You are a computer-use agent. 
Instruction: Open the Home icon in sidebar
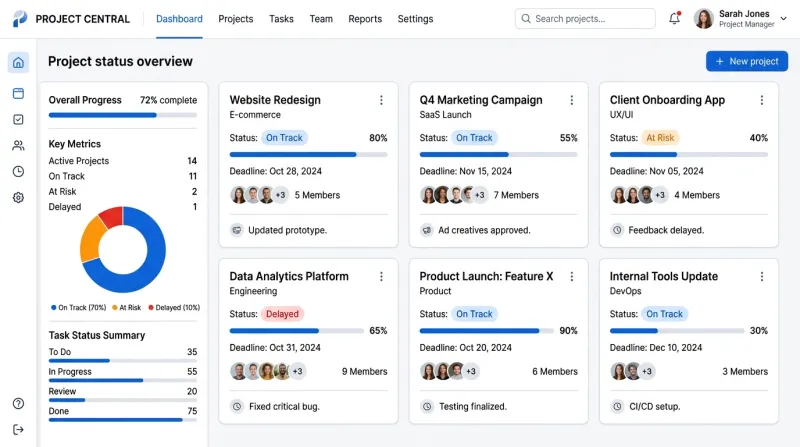(18, 63)
